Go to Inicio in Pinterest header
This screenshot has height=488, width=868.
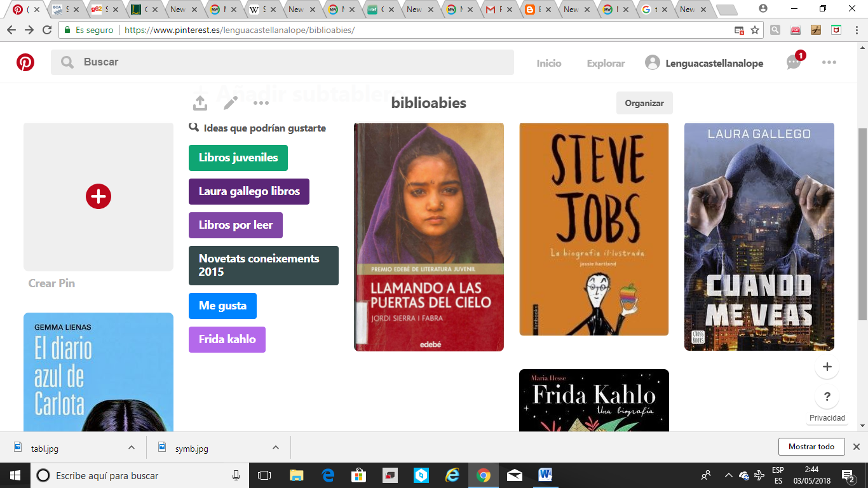tap(549, 63)
